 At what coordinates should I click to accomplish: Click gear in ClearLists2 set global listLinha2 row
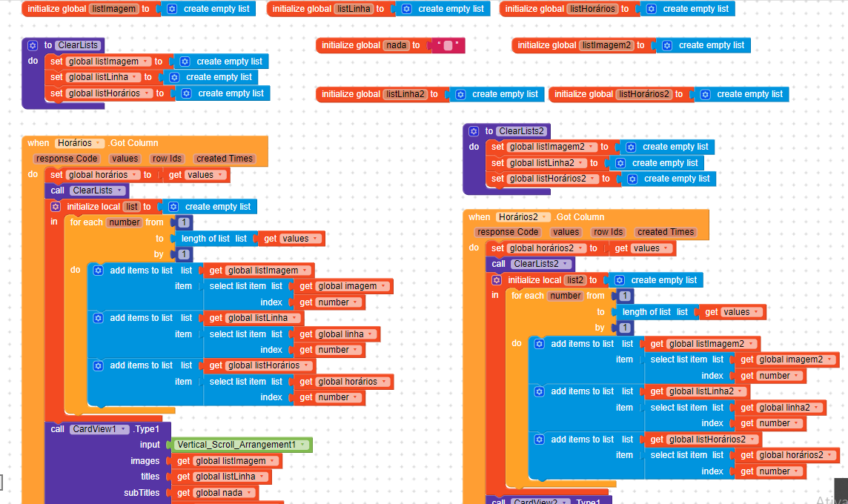[x=621, y=163]
